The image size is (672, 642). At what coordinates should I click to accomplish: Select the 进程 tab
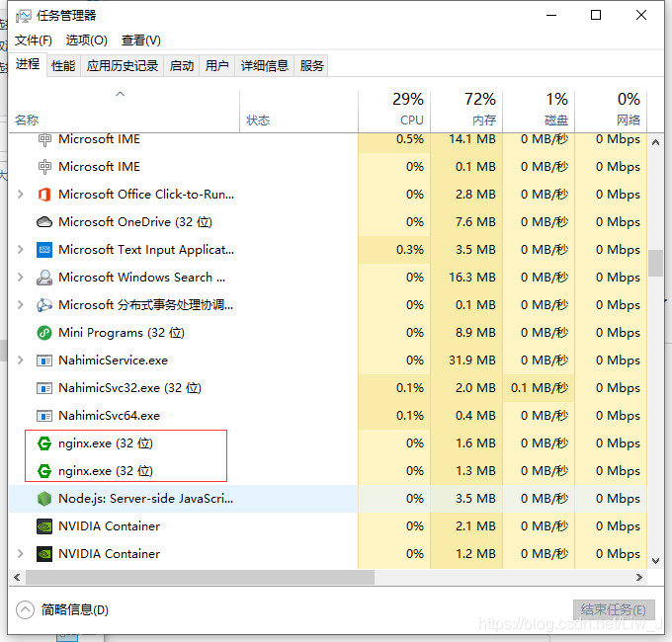tap(28, 64)
